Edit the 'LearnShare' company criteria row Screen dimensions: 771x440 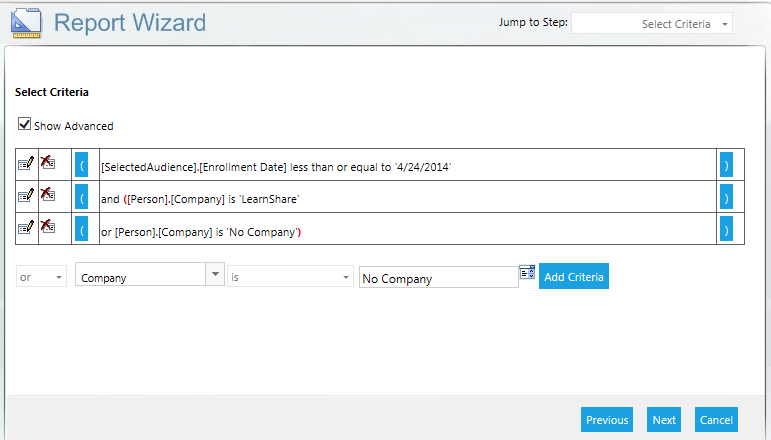tap(26, 196)
